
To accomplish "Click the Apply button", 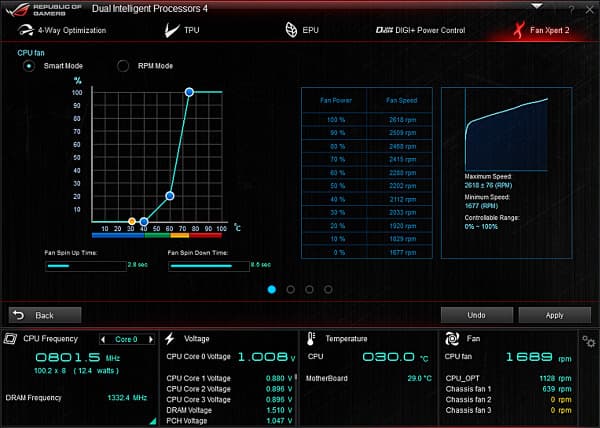I will click(555, 315).
